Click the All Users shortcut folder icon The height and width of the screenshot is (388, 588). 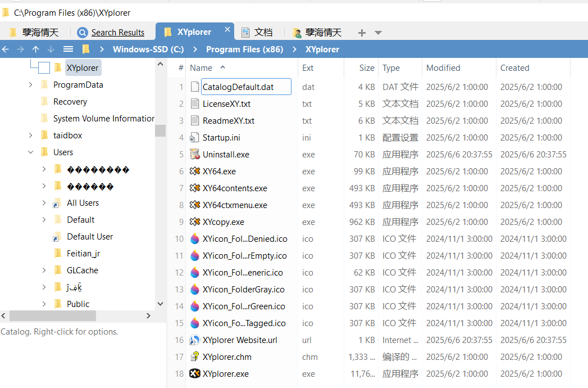(57, 203)
